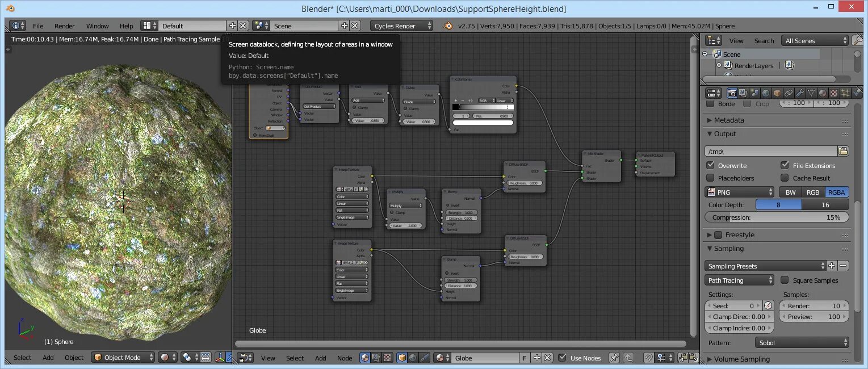The width and height of the screenshot is (868, 369).
Task: Open the Help menu
Action: 127,26
